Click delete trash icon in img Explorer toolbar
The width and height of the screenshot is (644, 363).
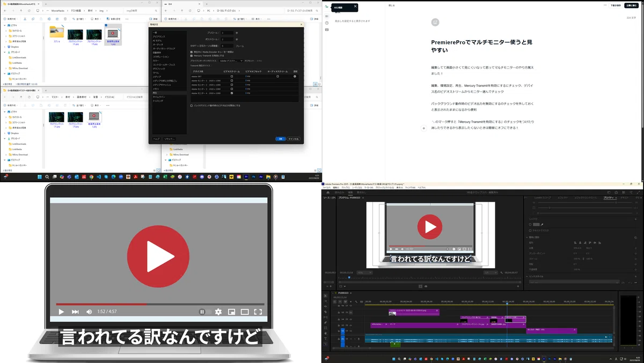pos(65,19)
